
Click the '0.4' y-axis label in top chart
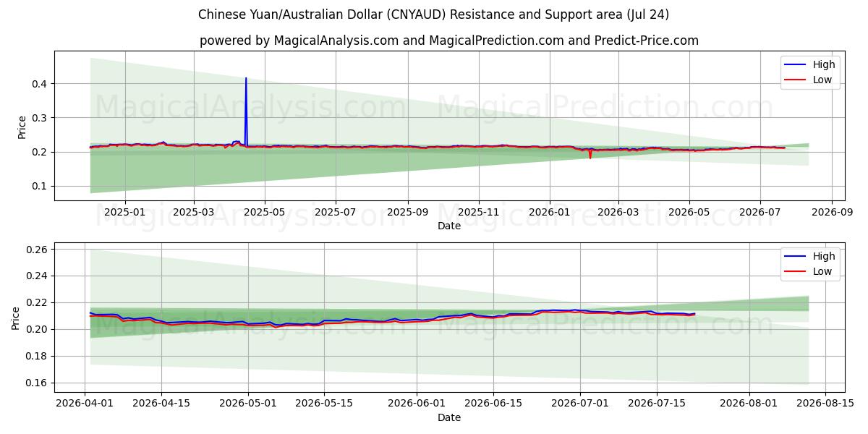click(41, 84)
